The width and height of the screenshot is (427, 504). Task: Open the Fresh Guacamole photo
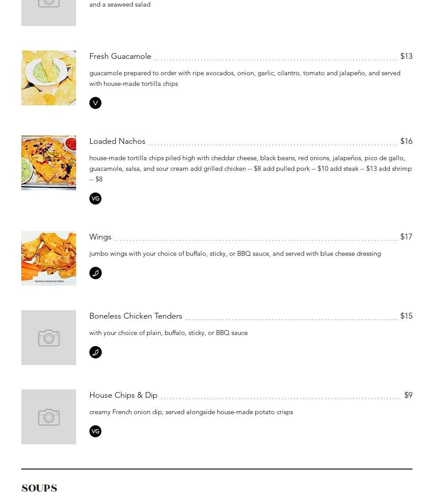[x=49, y=78]
